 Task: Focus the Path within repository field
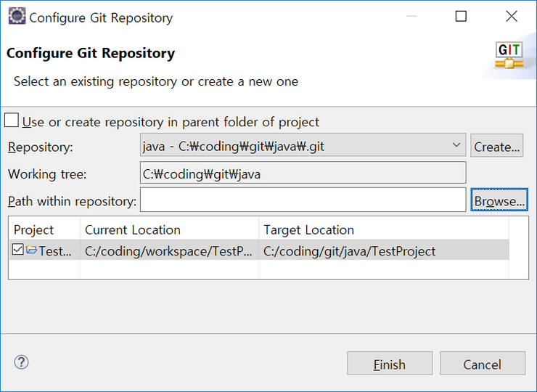(x=303, y=200)
